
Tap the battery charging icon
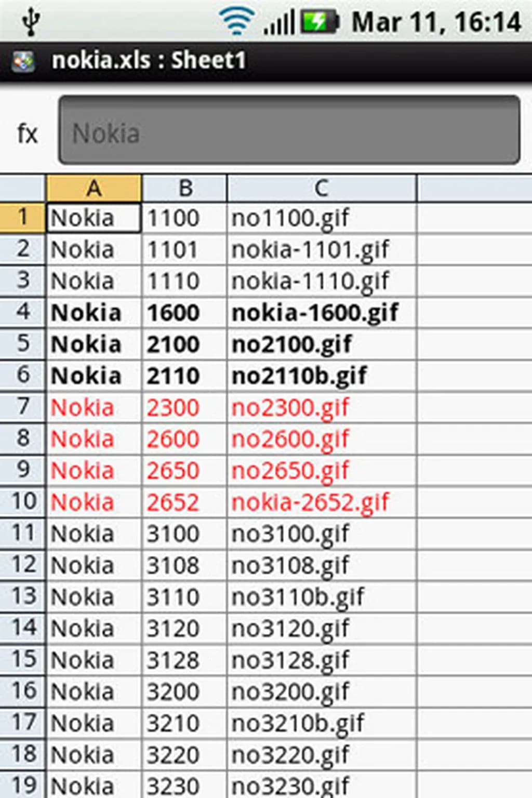[320, 22]
